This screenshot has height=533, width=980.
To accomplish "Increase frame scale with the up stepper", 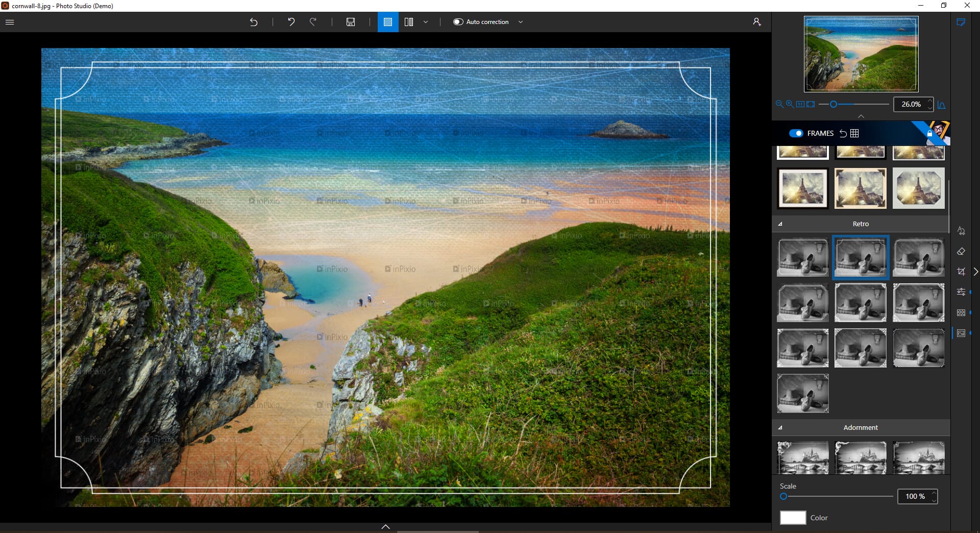I will tap(934, 493).
